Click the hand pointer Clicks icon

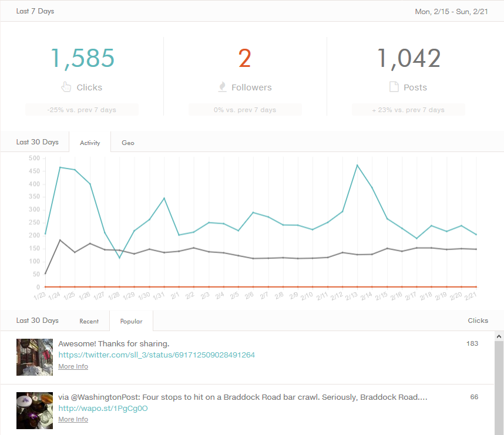pos(66,87)
